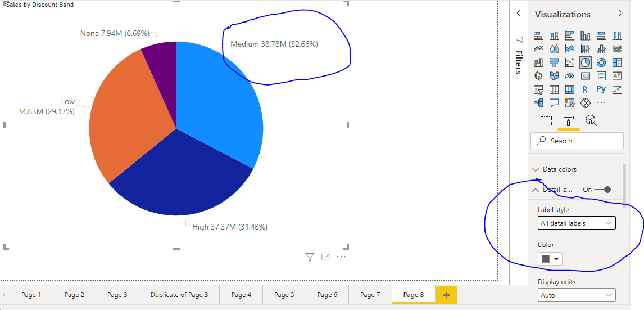Expand the Filters pane with chevron
Viewport: 644px width, 310px height.
coord(519,13)
